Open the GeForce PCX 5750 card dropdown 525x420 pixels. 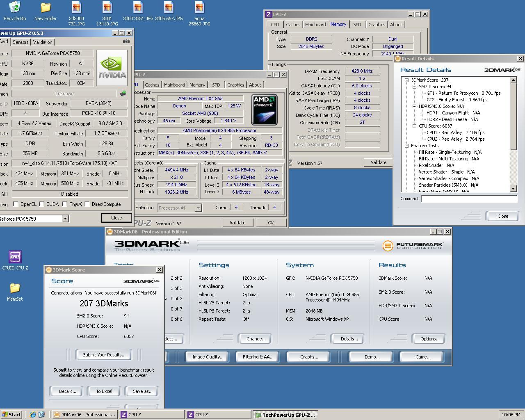pyautogui.click(x=65, y=219)
